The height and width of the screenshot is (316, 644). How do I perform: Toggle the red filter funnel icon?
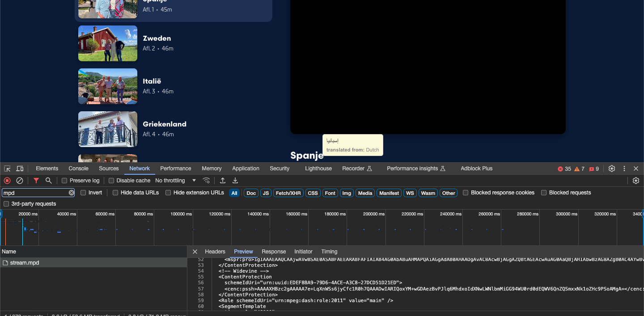(x=36, y=181)
